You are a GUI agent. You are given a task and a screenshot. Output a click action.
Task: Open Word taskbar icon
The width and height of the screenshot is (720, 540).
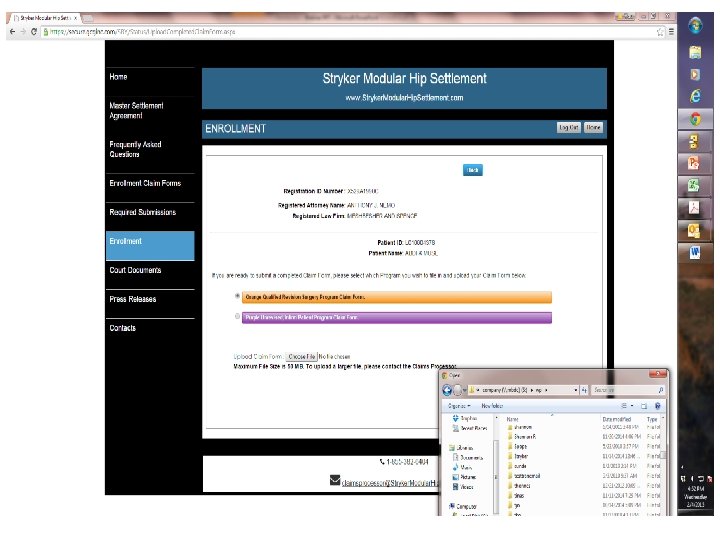pos(695,252)
